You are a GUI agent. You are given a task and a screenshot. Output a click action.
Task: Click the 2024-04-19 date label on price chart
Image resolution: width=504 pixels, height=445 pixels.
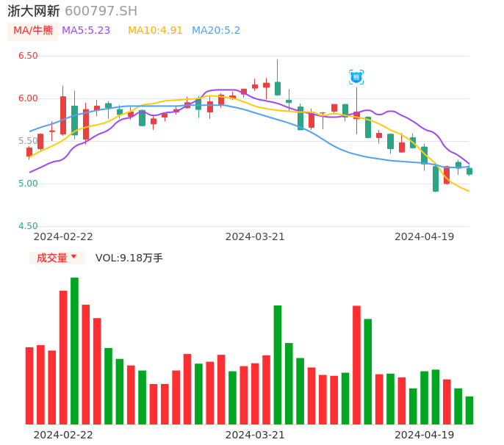click(x=425, y=236)
